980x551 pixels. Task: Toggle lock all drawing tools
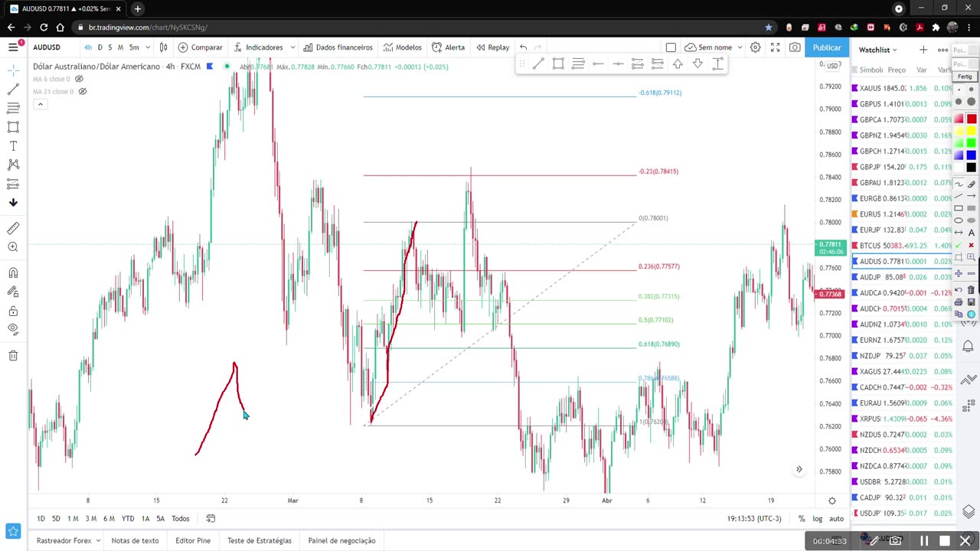point(13,311)
